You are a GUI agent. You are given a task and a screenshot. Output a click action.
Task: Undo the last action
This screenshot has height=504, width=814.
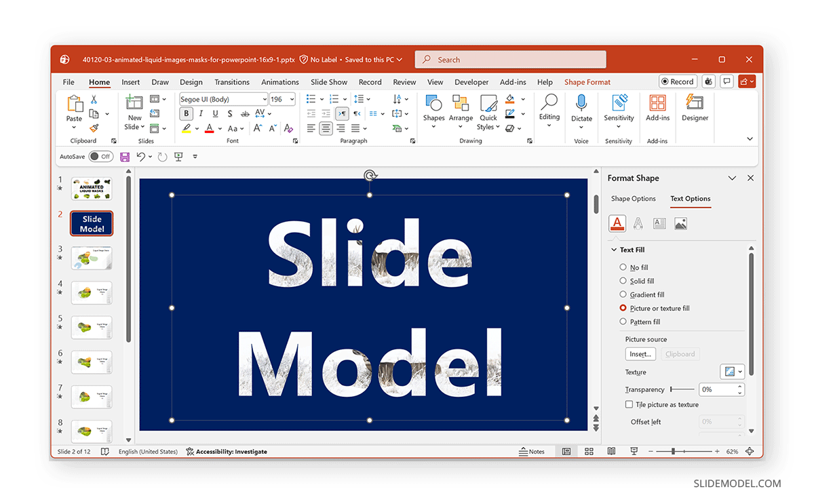[140, 157]
